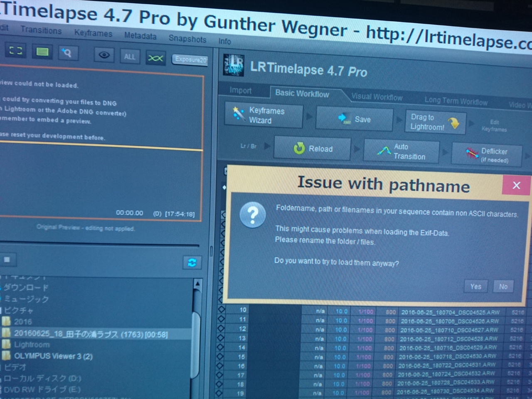Select the ビデオ folder
The height and width of the screenshot is (399, 532).
coord(15,367)
